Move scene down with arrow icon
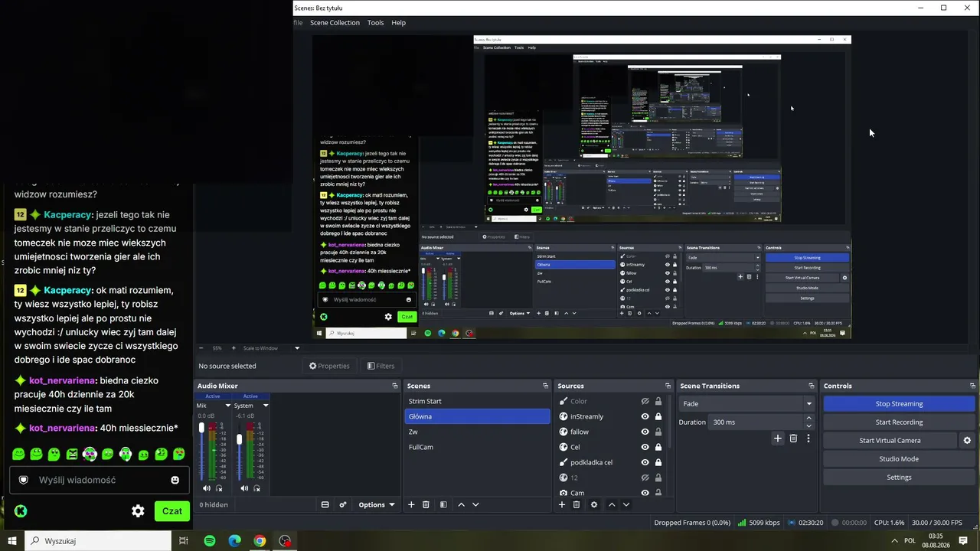This screenshot has height=551, width=980. (x=475, y=505)
